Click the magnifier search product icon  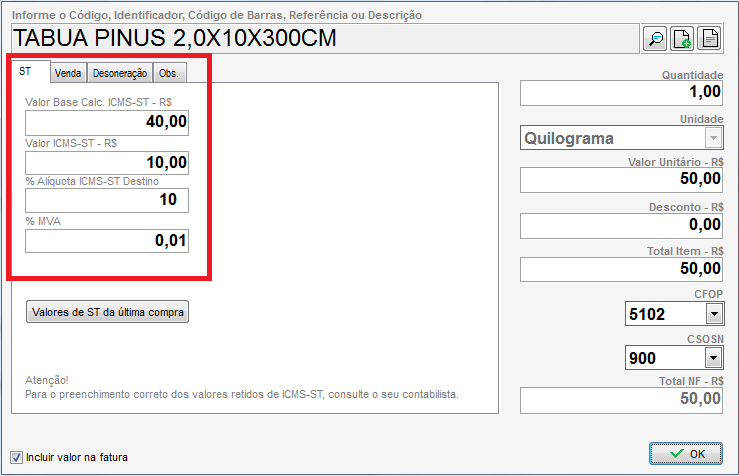click(656, 39)
